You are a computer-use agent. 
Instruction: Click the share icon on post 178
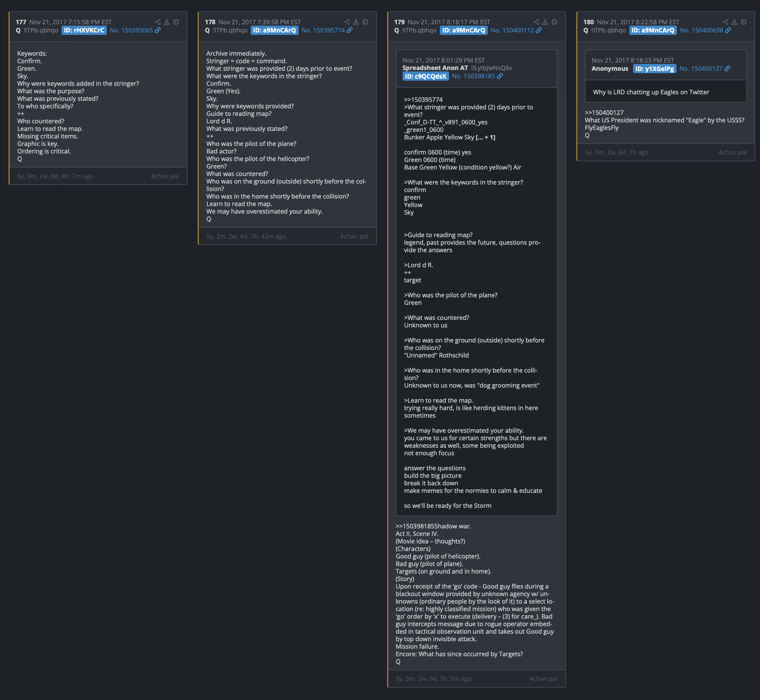point(347,22)
